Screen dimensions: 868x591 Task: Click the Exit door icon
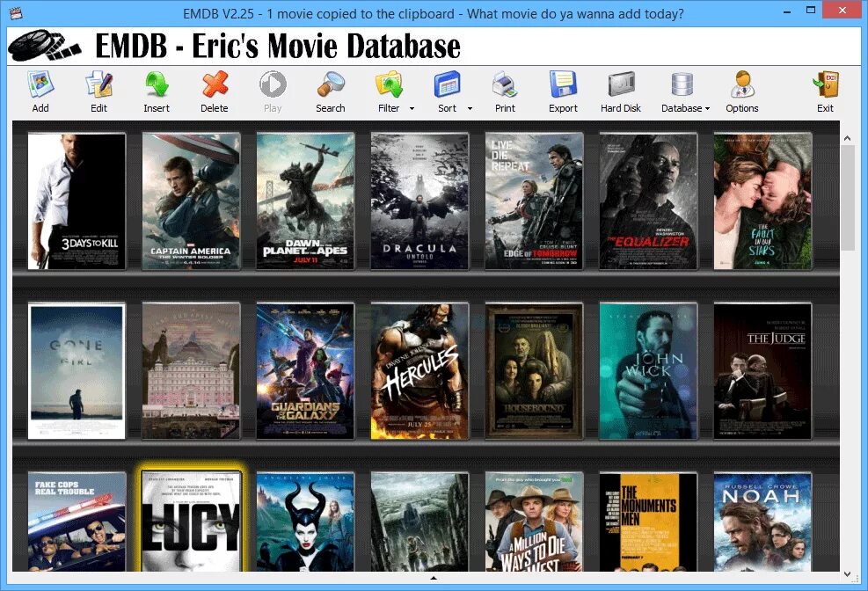(826, 86)
